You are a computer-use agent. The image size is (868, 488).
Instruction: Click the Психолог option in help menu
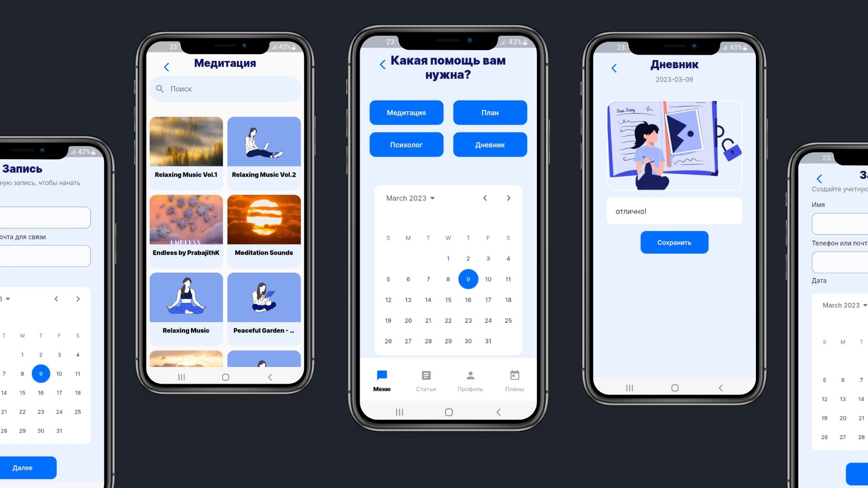pos(406,144)
